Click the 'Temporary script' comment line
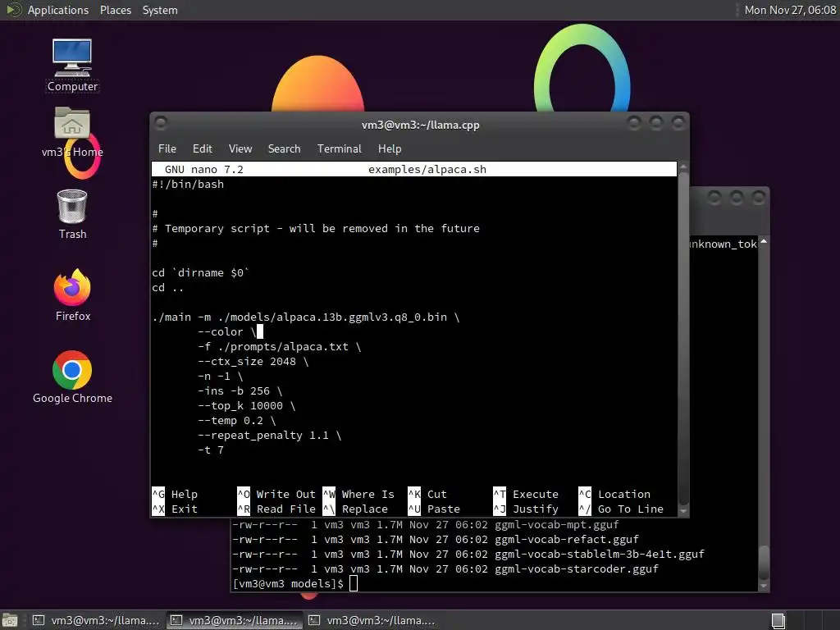The image size is (840, 630). (316, 229)
